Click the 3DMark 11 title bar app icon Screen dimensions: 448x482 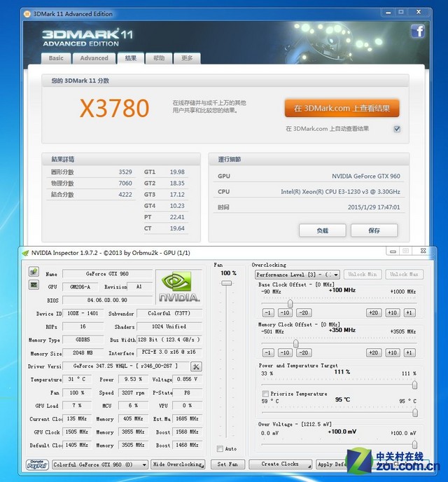27,14
